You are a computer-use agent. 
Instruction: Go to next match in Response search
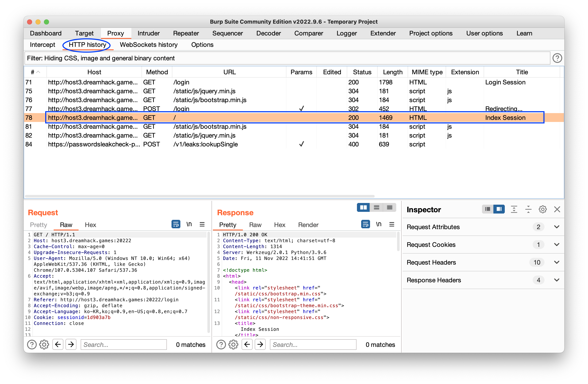point(260,345)
